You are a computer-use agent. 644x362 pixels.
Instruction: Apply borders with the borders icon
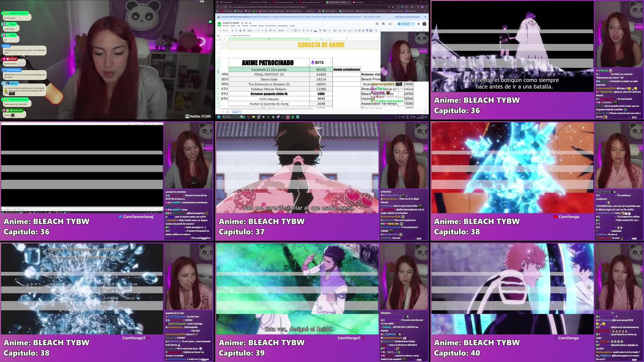(324, 30)
